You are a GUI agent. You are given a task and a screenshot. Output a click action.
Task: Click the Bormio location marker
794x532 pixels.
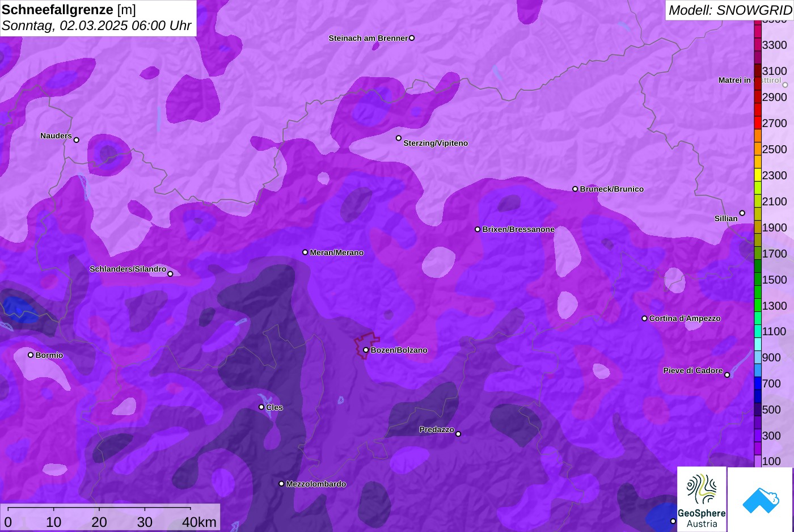31,355
